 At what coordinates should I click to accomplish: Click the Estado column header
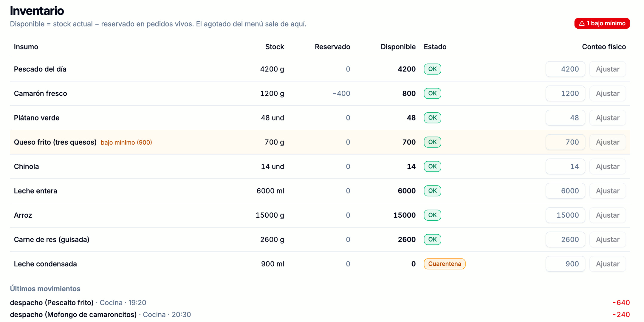click(x=435, y=47)
